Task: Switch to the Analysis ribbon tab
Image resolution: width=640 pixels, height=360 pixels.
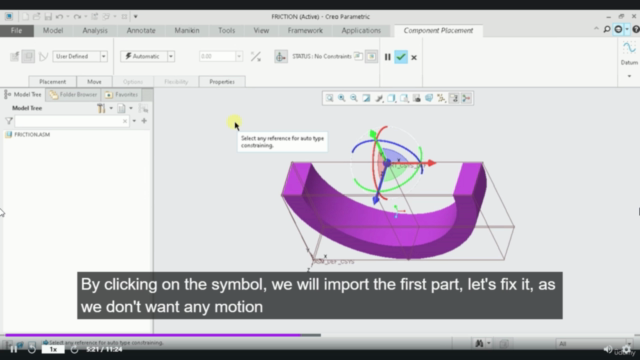Action: [95, 31]
